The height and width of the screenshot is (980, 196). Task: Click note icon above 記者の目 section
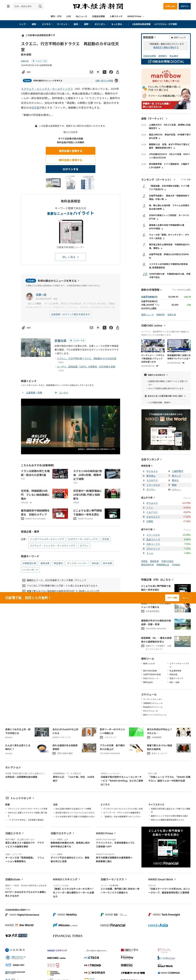click(x=98, y=327)
